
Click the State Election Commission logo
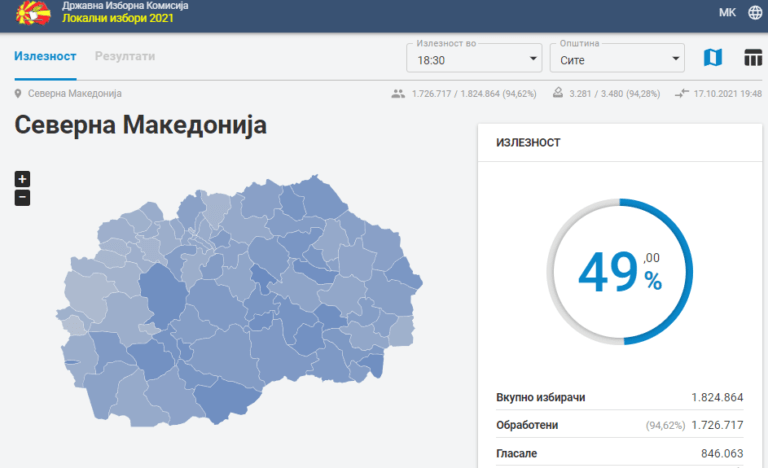coord(30,14)
